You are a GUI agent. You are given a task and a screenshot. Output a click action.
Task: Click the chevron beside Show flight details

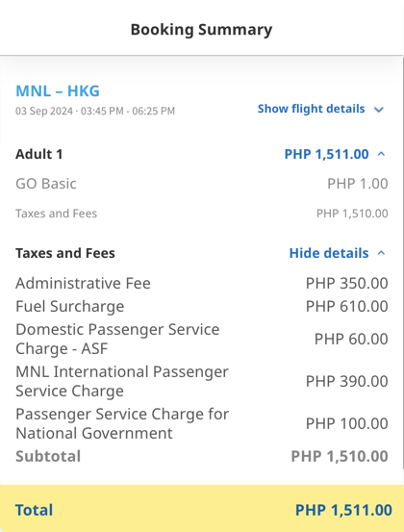[x=379, y=110]
